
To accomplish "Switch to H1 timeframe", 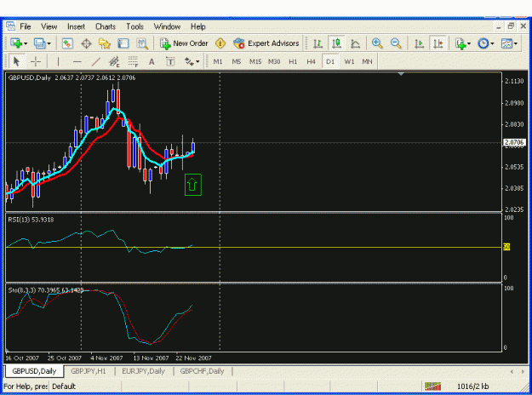I will click(x=293, y=61).
